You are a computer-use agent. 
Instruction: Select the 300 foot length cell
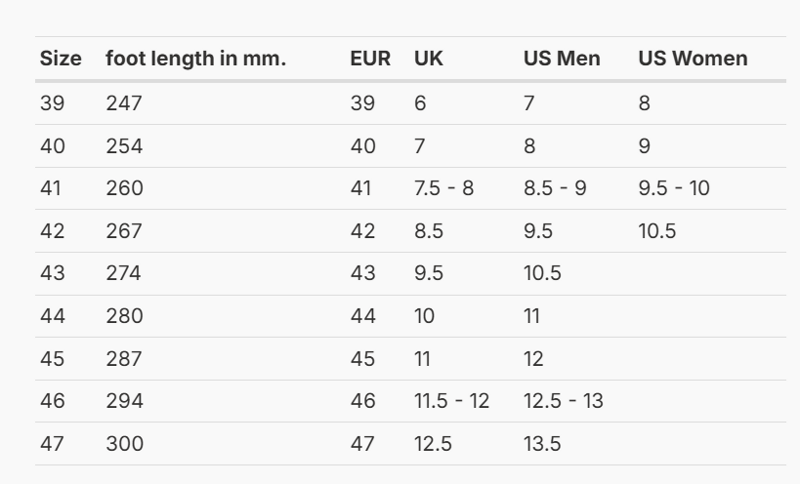coord(124,443)
